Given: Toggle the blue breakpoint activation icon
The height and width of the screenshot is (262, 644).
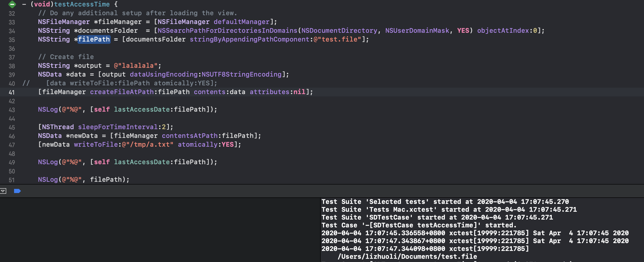Looking at the screenshot, I should [17, 191].
